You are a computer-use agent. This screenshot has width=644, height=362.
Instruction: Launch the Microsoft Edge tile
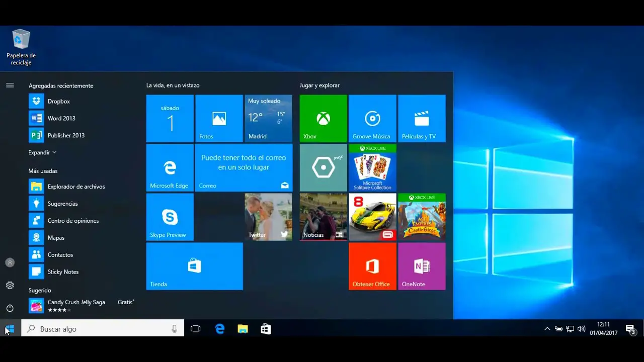pyautogui.click(x=170, y=168)
